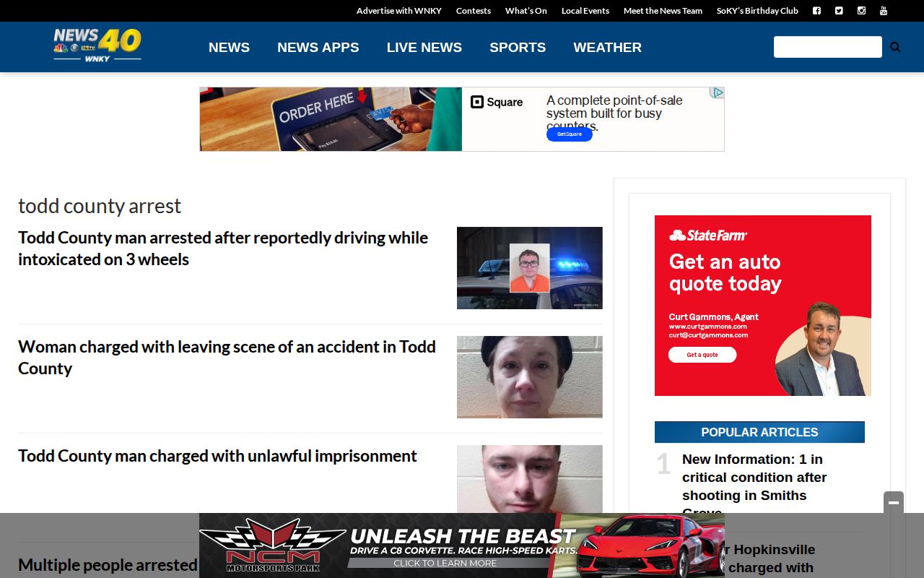This screenshot has height=578, width=924.
Task: Open the WNKY Facebook page icon
Action: pos(816,11)
